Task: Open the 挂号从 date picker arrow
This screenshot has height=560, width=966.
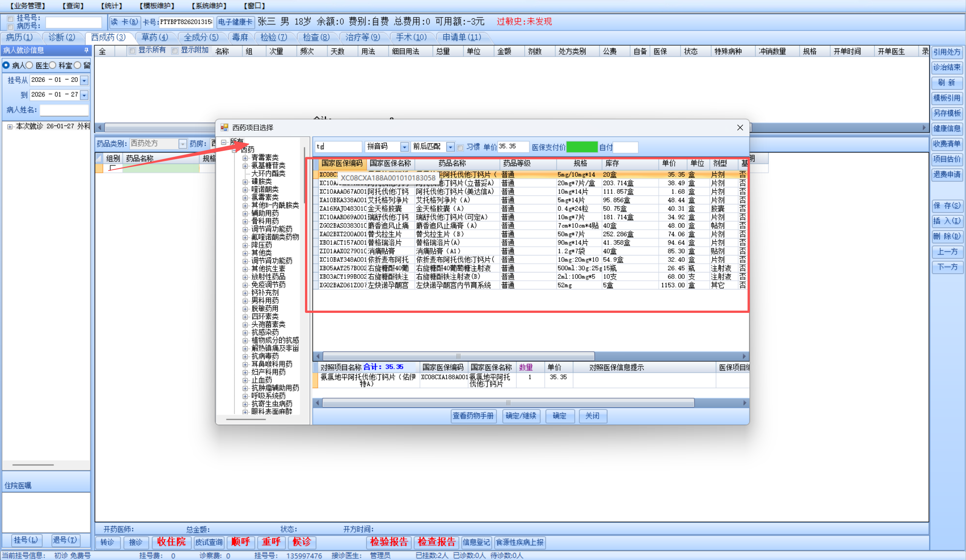Action: [84, 80]
